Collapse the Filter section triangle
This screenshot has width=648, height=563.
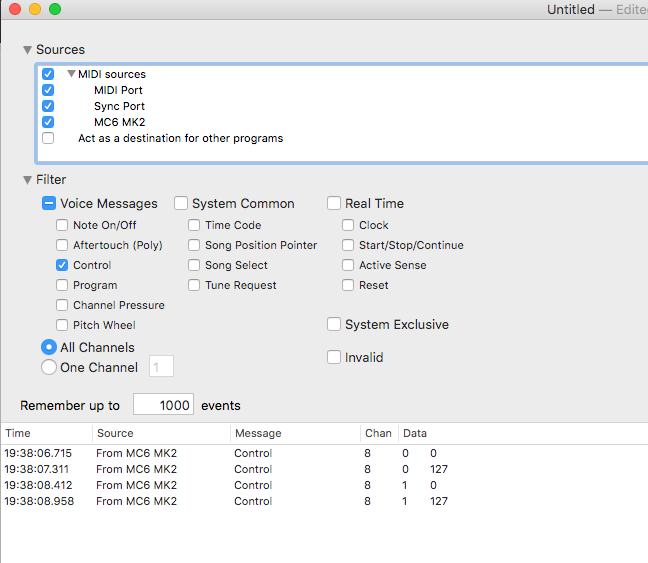point(27,180)
